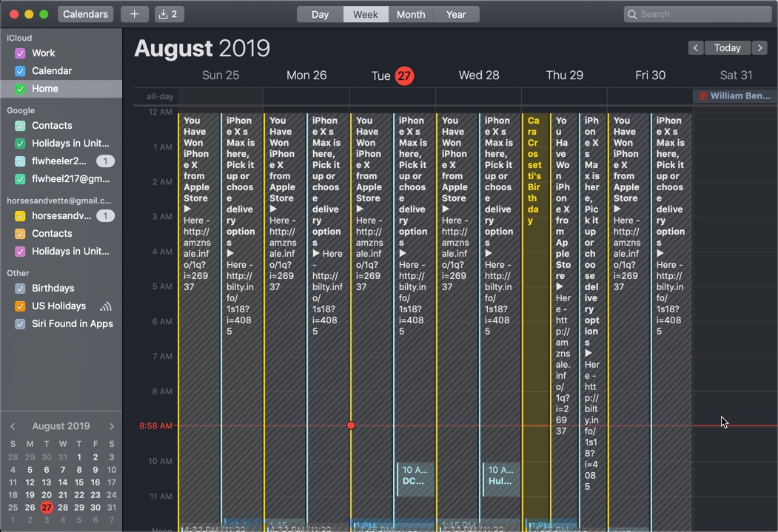Click the gift icon on William Ben event
Screen dimensions: 778x532
click(x=702, y=96)
